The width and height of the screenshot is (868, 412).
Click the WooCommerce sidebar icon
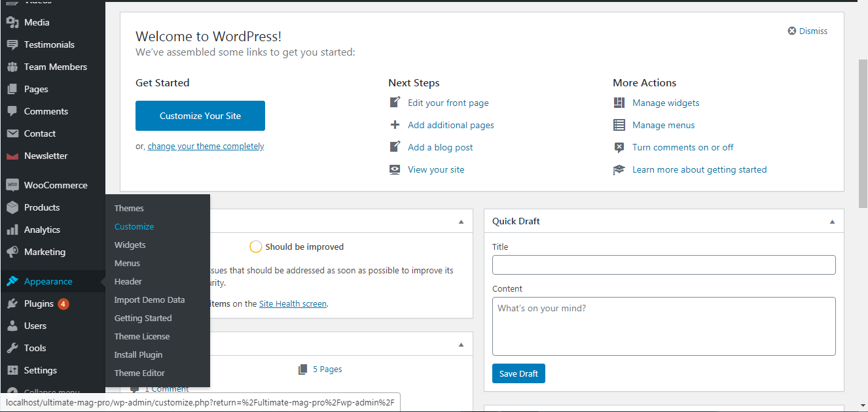point(12,185)
